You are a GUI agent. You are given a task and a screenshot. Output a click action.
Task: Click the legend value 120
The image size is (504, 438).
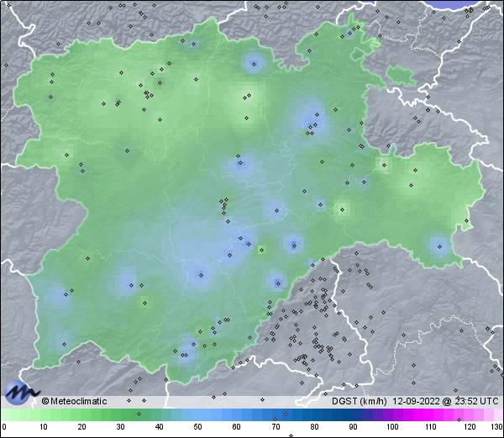click(470, 427)
